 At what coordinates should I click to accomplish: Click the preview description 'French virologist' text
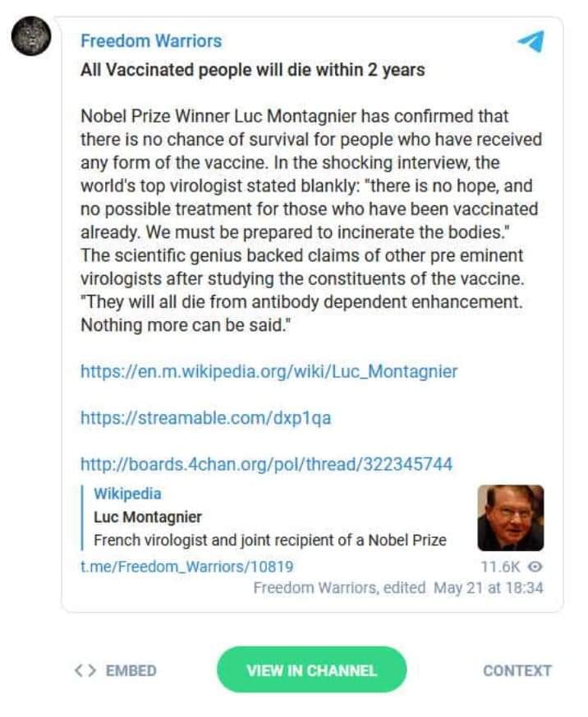pyautogui.click(x=270, y=540)
